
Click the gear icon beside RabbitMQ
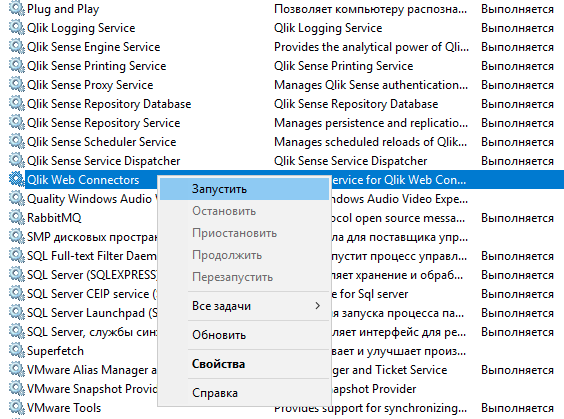[17, 218]
